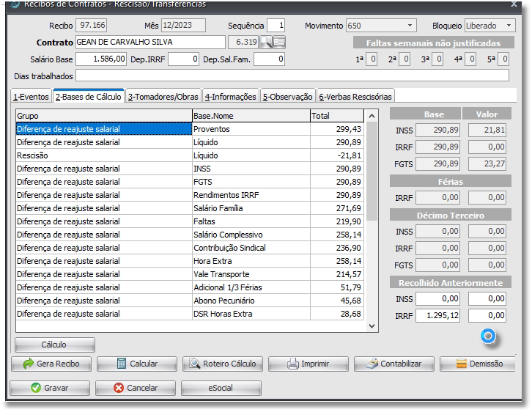Select the Rendimentos IRRF row
This screenshot has width=532, height=412.
pos(190,195)
